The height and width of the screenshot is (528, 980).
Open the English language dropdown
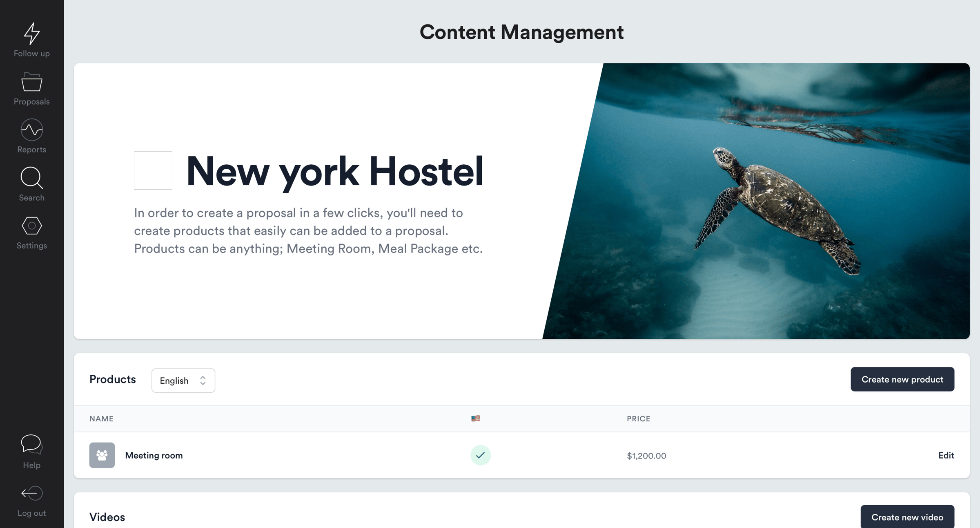point(183,380)
